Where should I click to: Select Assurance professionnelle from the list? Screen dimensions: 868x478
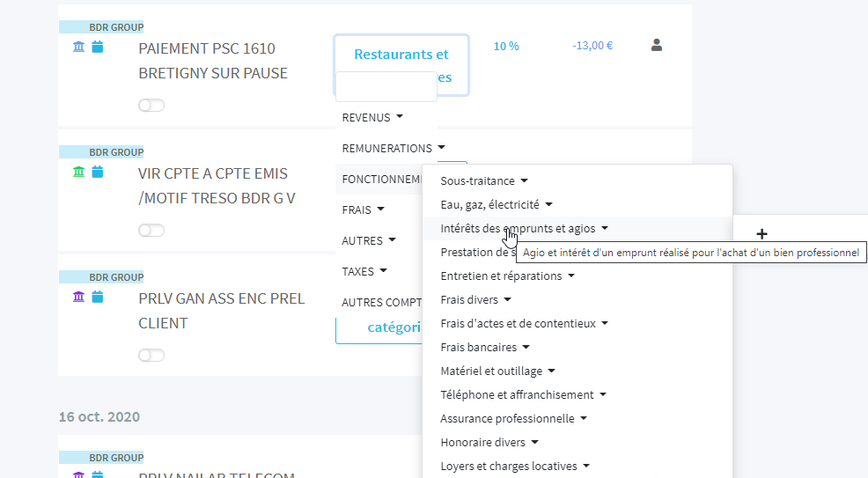[512, 419]
